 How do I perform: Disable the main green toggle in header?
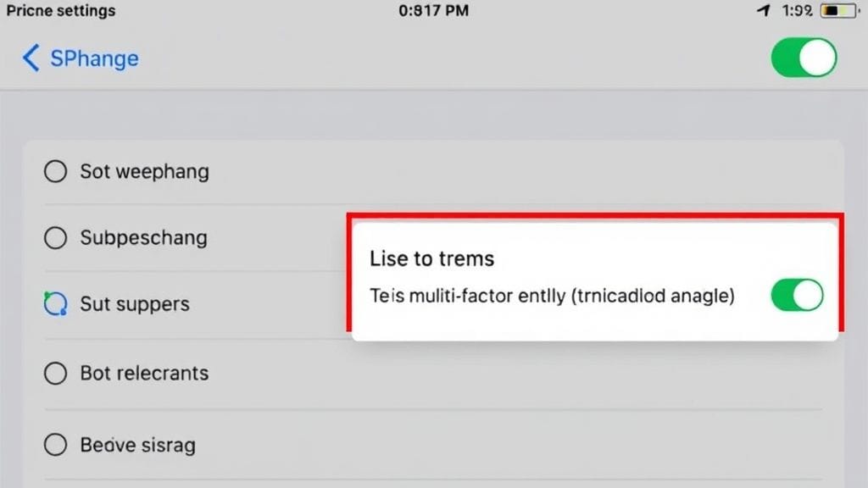coord(804,58)
